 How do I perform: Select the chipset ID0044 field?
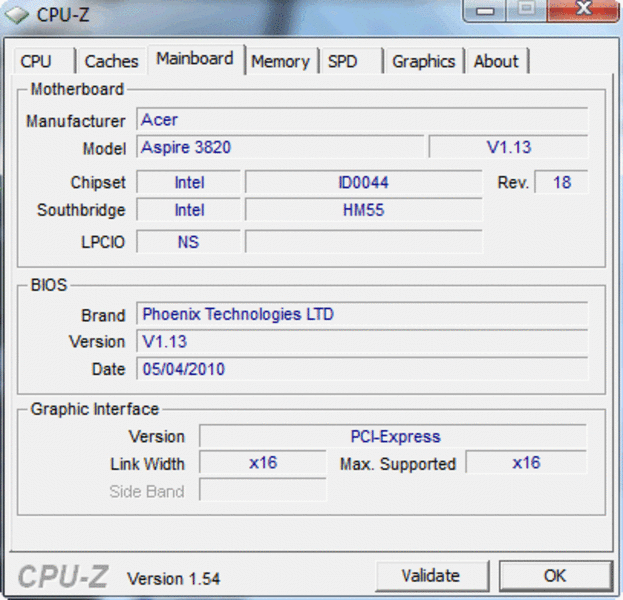tap(364, 182)
